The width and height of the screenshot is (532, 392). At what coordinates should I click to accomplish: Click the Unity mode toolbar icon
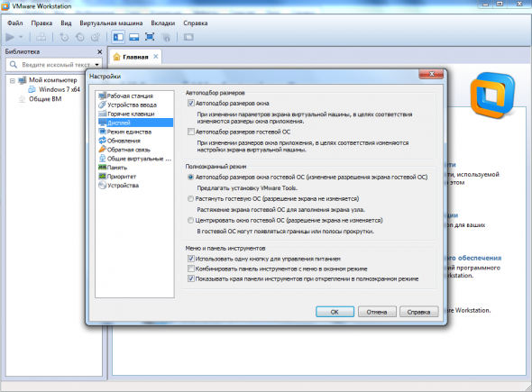166,37
